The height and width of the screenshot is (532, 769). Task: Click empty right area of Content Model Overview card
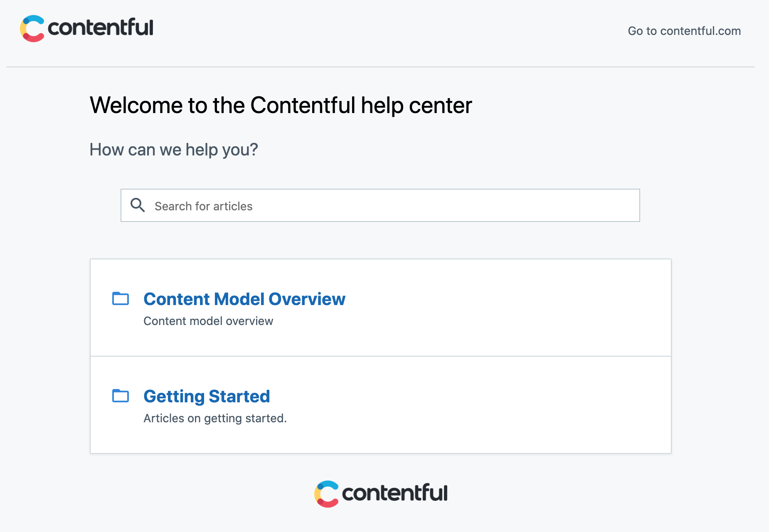(x=520, y=308)
